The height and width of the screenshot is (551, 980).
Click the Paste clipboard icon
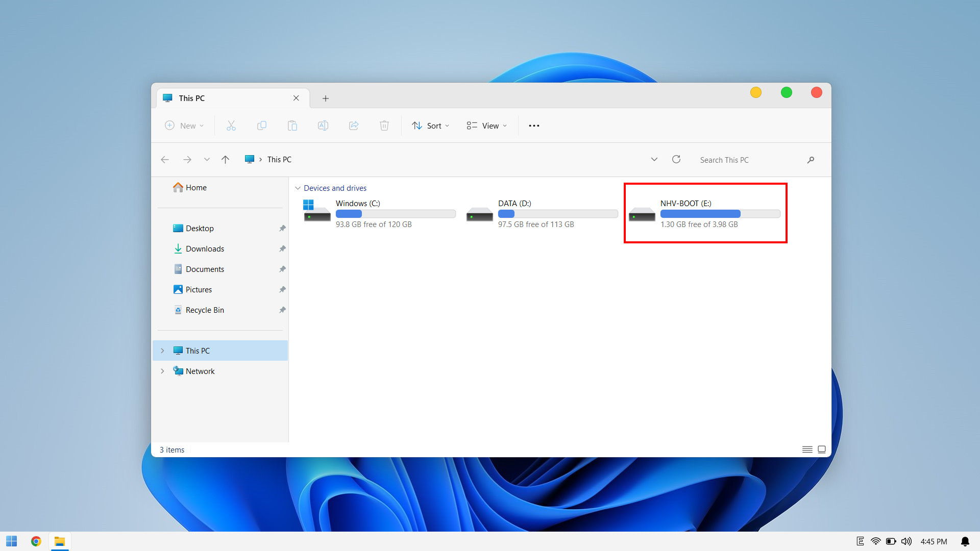292,126
